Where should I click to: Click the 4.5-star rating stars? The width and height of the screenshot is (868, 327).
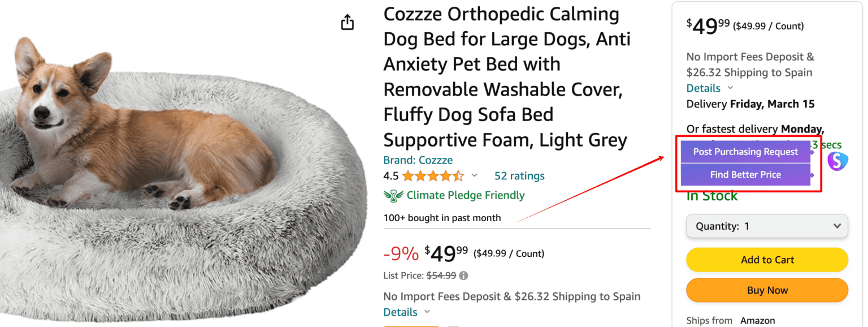point(433,176)
